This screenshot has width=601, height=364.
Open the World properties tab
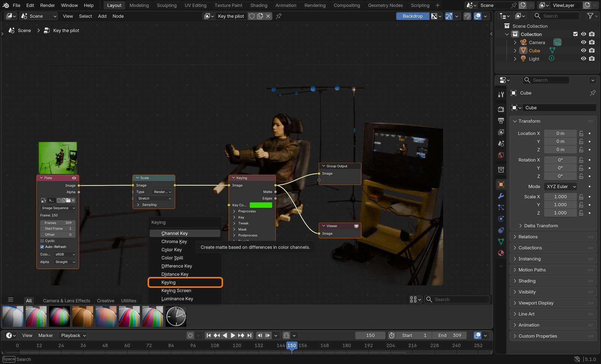[501, 155]
